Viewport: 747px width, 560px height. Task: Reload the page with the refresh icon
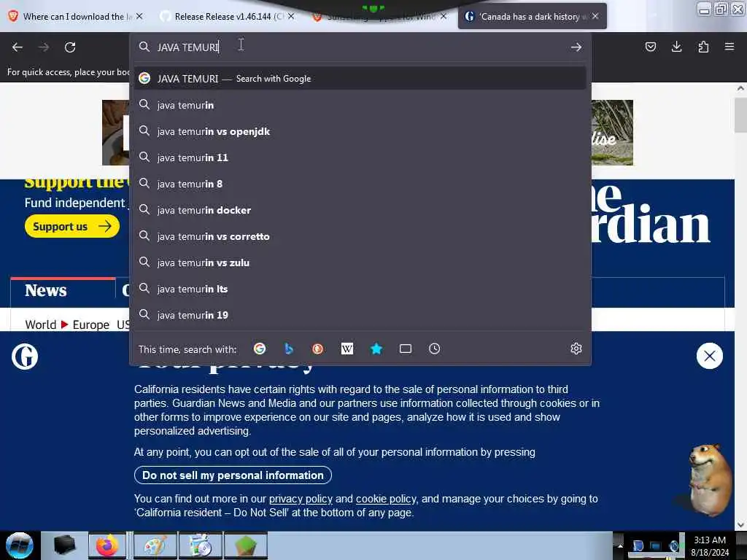70,47
